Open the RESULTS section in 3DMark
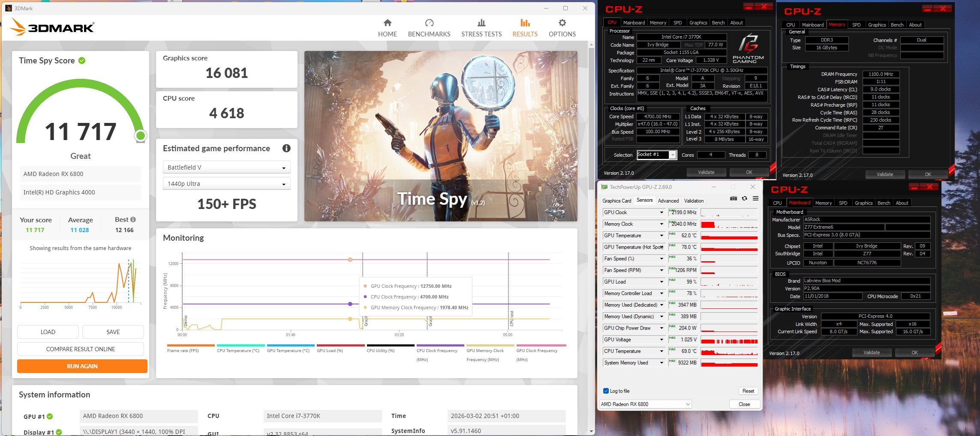Screen dimensions: 980x436 click(525, 28)
